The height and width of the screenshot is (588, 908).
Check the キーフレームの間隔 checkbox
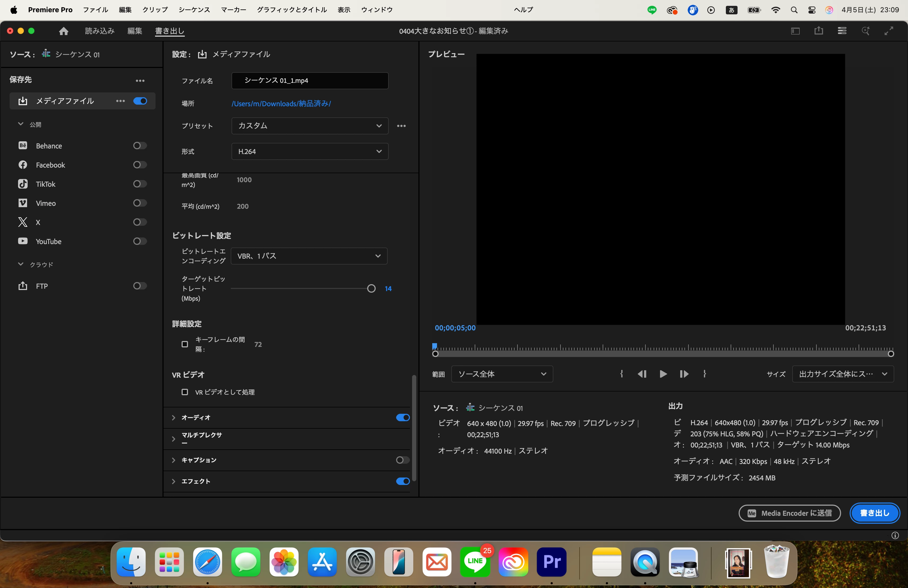(x=185, y=344)
